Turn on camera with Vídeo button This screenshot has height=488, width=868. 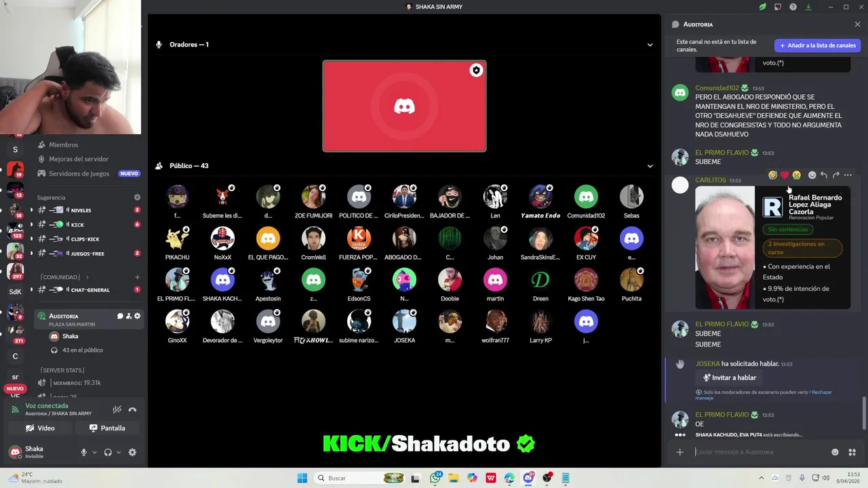[40, 428]
